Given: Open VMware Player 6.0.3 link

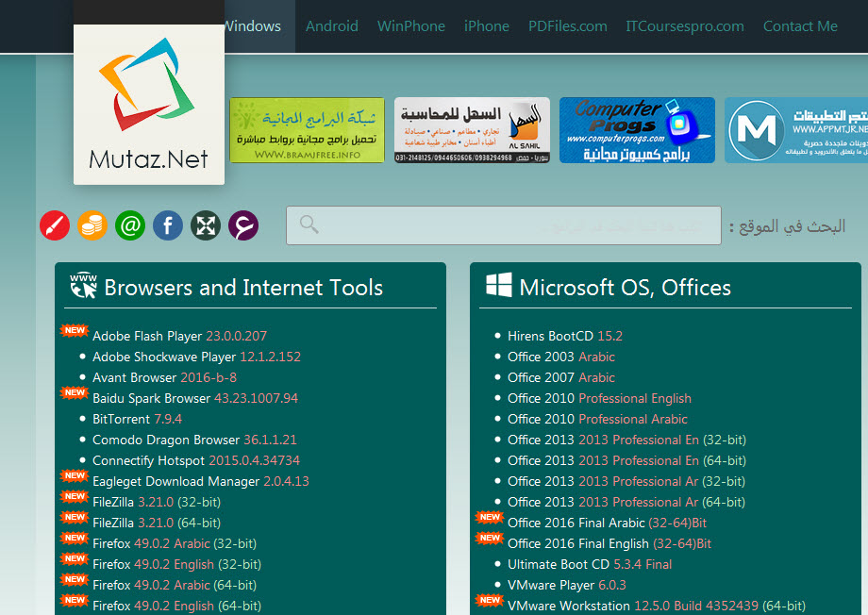Looking at the screenshot, I should coord(567,585).
